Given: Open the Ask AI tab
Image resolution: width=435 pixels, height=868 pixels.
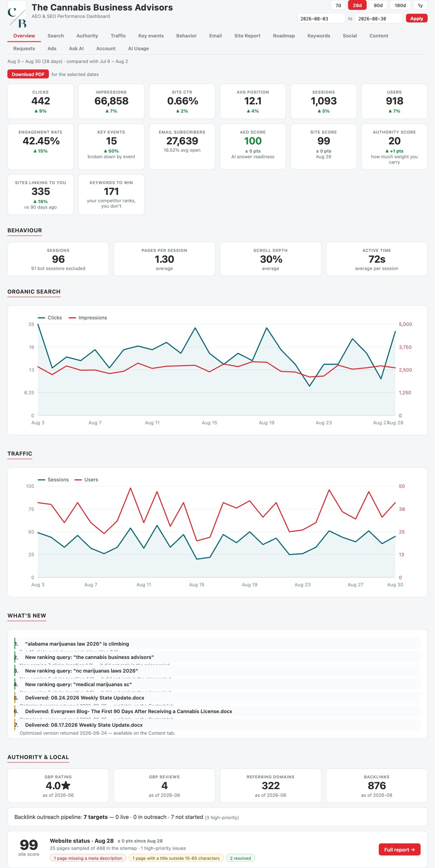Looking at the screenshot, I should [76, 49].
